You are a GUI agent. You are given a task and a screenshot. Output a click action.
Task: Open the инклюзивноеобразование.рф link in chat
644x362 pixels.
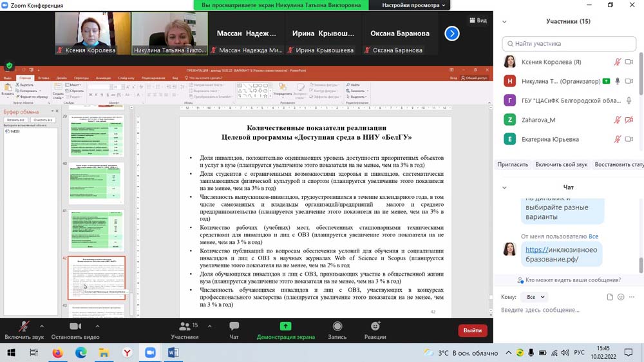pos(561,254)
